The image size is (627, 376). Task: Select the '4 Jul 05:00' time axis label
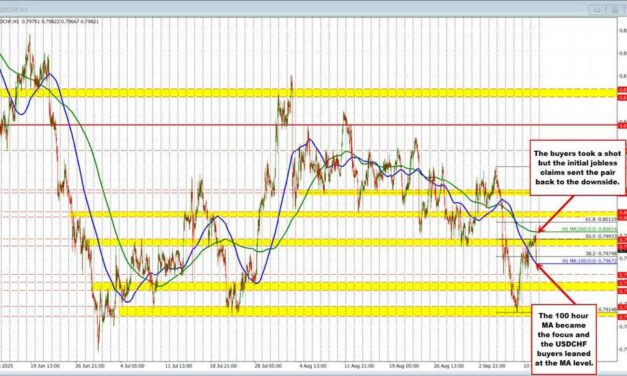[x=132, y=366]
